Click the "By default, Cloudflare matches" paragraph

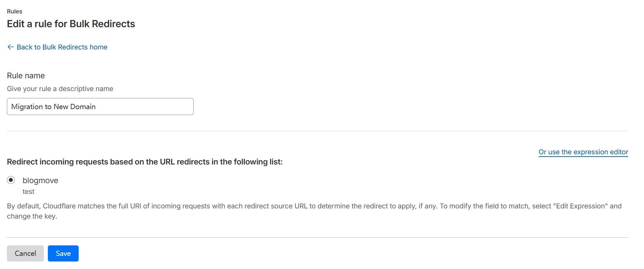tap(197, 206)
